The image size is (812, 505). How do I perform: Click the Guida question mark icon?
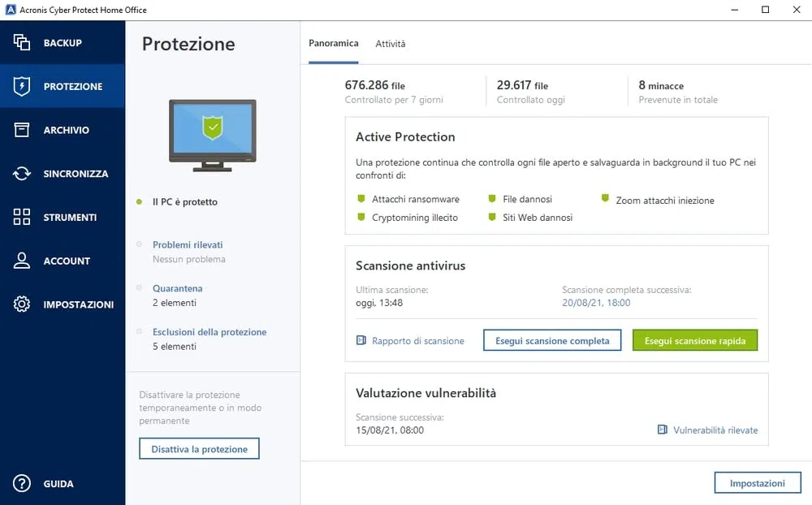[22, 483]
